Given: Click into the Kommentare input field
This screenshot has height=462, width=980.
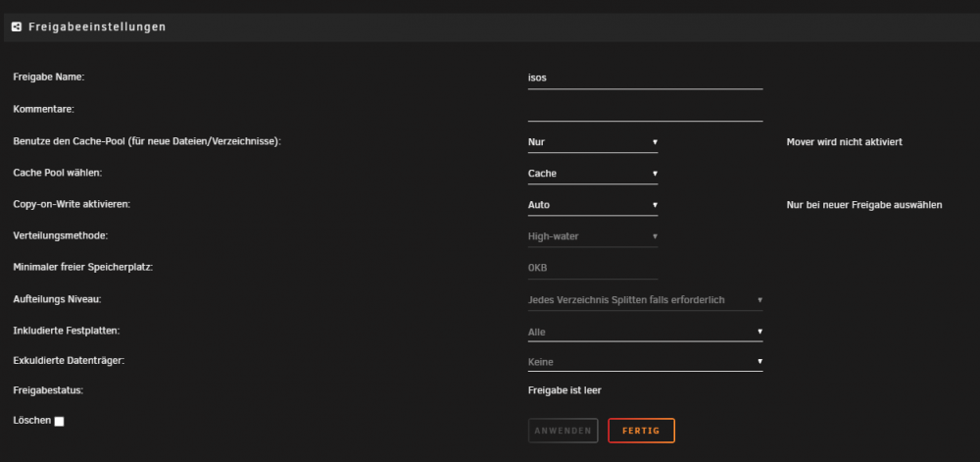Looking at the screenshot, I should pyautogui.click(x=645, y=111).
